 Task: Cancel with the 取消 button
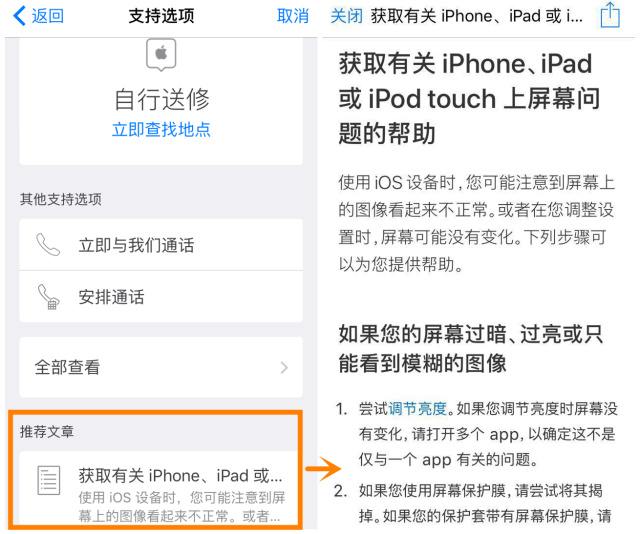[293, 16]
